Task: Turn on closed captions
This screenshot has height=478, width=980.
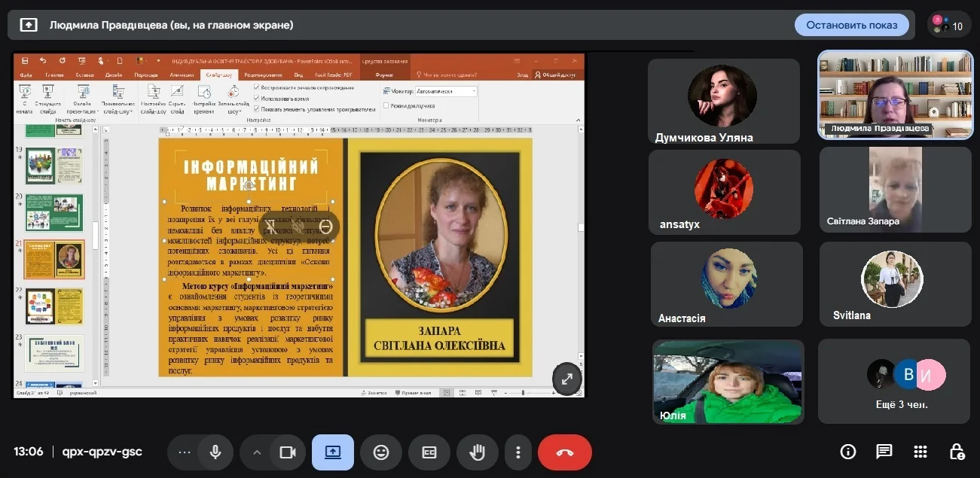Action: click(x=429, y=452)
